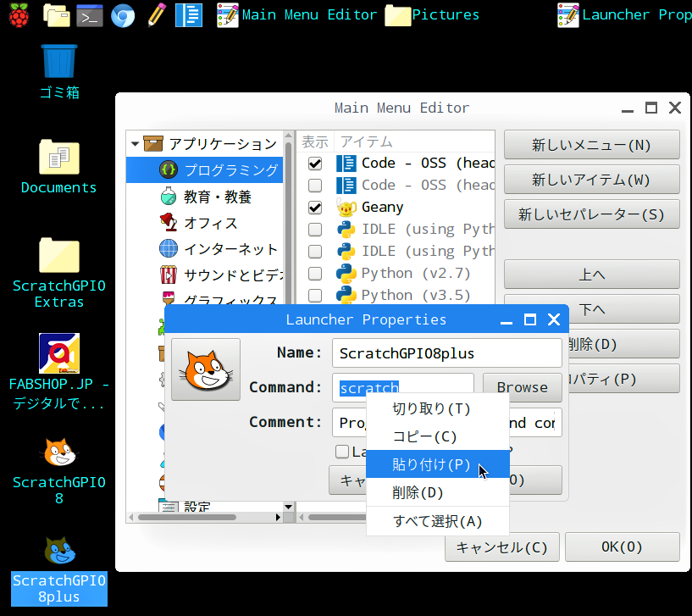The height and width of the screenshot is (616, 692).
Task: Click the Scratch cat launcher icon button
Action: (206, 369)
